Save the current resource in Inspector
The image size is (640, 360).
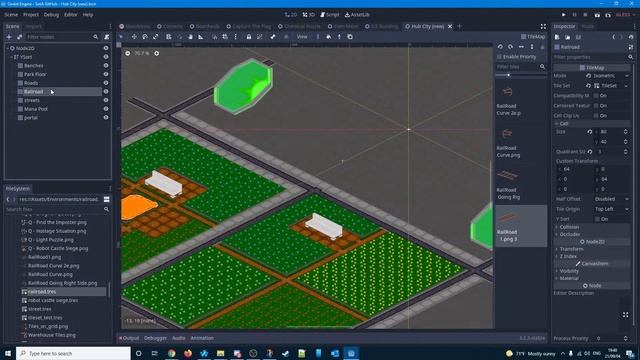coord(578,37)
